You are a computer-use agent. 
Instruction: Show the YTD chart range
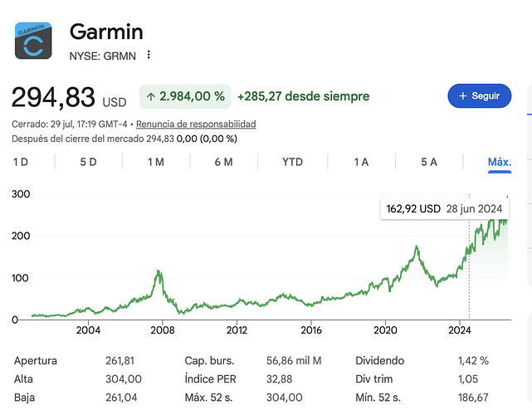click(292, 162)
